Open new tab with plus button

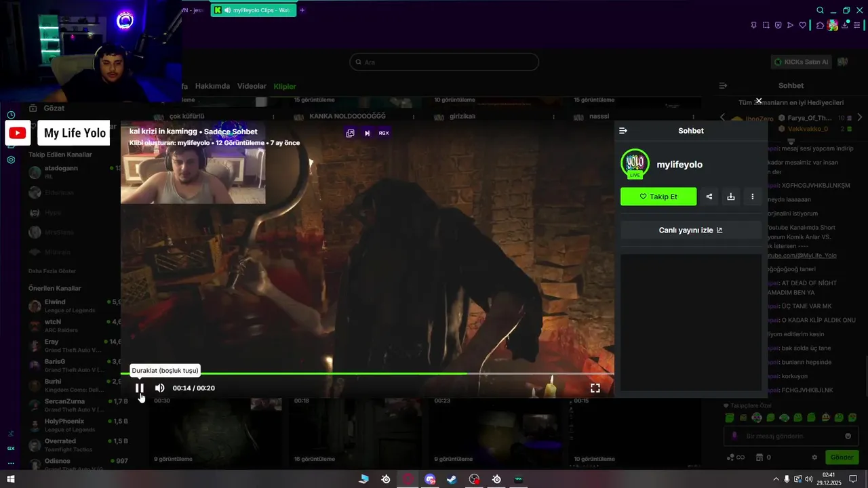[302, 10]
